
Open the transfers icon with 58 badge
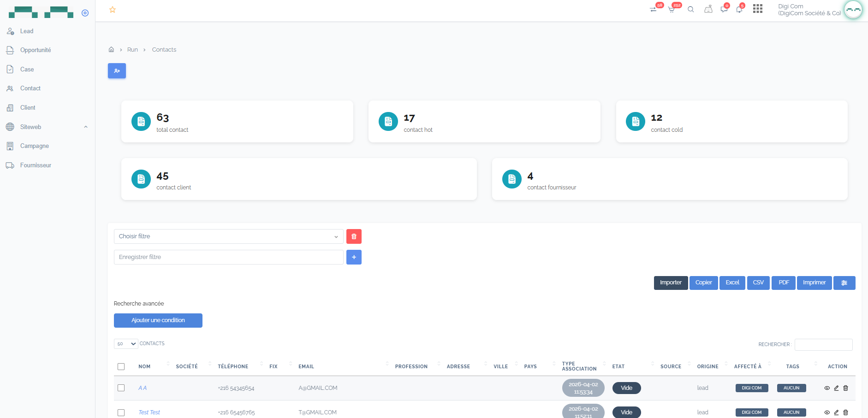[653, 9]
